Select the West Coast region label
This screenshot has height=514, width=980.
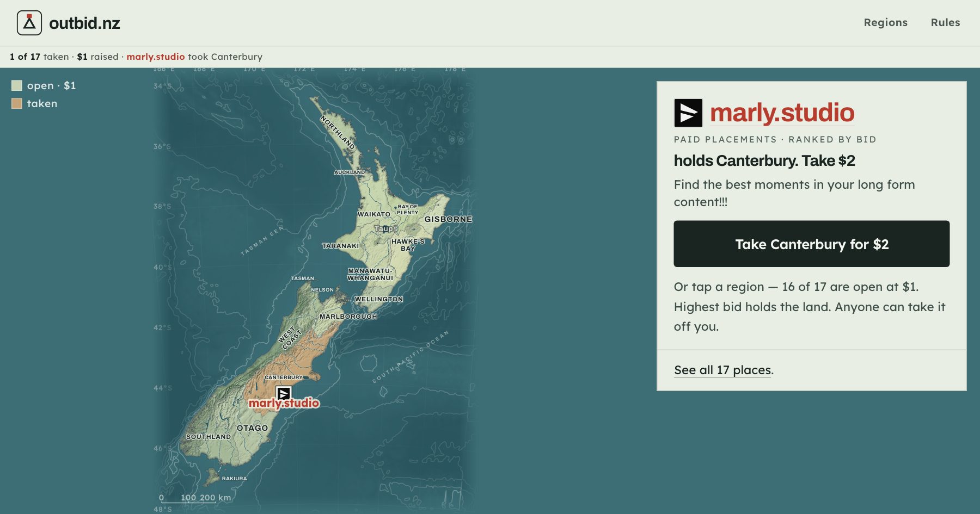pos(290,337)
